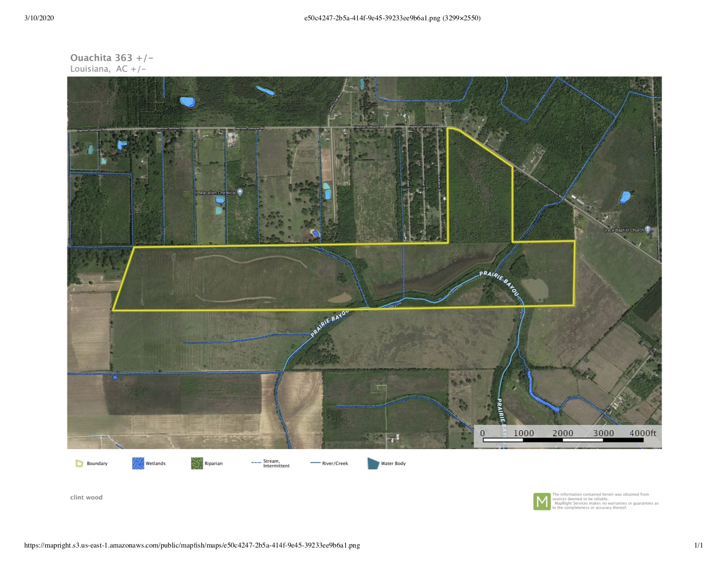Click the 3/10/2020 date in header

click(39, 18)
